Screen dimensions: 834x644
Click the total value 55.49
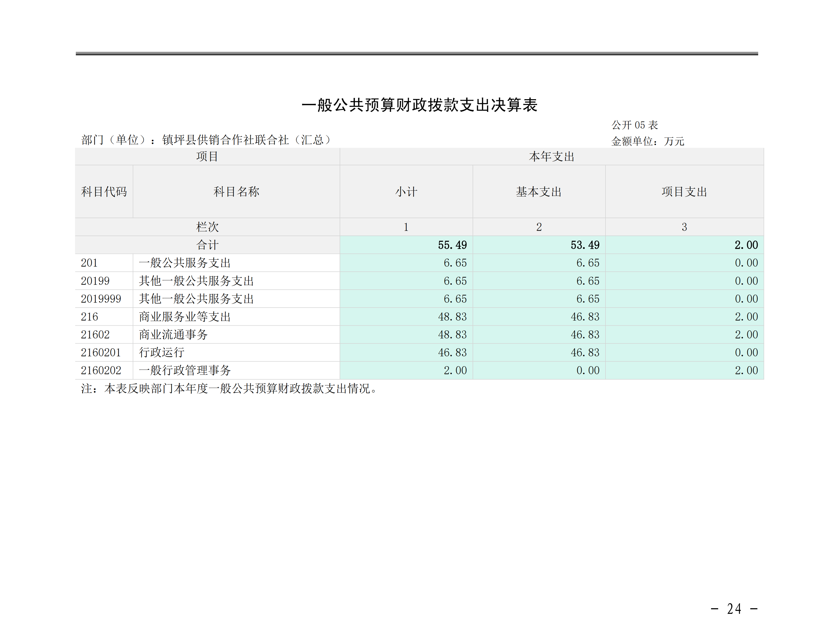[x=452, y=245]
